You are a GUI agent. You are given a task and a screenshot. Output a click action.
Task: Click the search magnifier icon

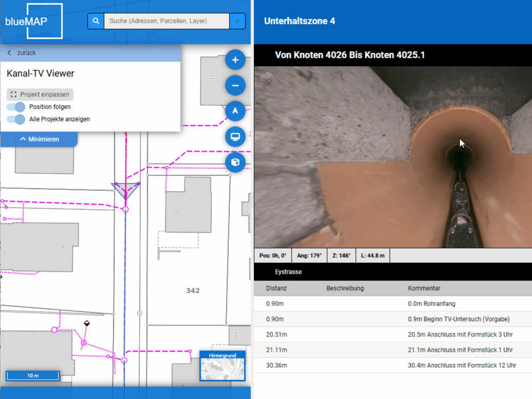click(96, 21)
